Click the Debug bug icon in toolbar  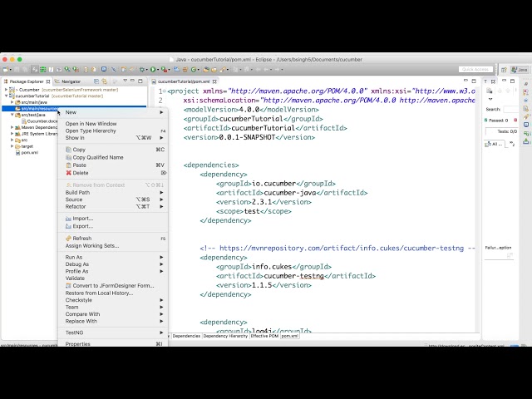[142, 70]
